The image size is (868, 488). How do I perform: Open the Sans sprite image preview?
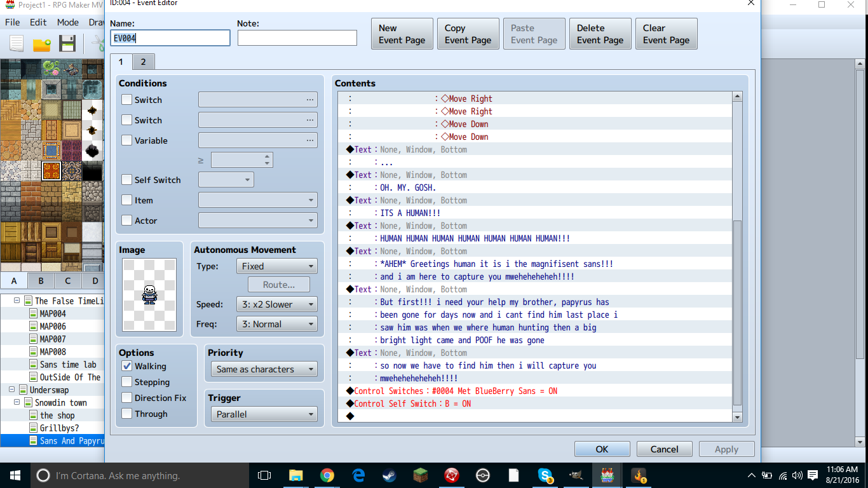click(149, 294)
